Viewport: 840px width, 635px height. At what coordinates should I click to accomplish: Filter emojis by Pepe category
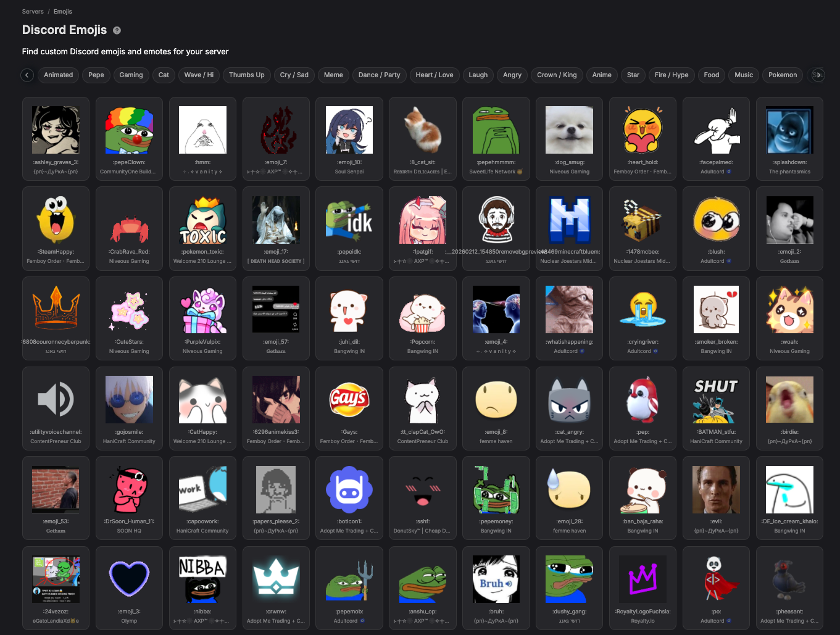96,75
